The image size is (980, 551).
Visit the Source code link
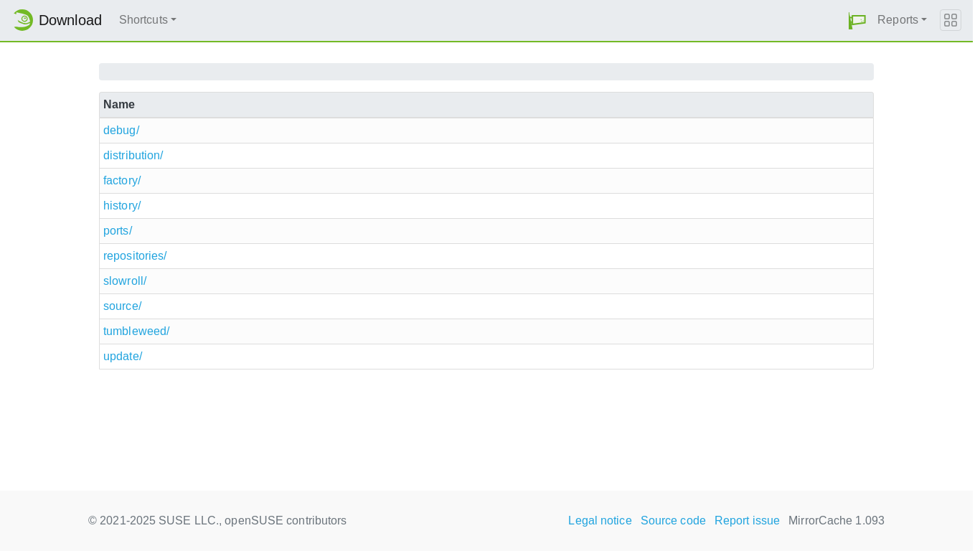(x=673, y=521)
